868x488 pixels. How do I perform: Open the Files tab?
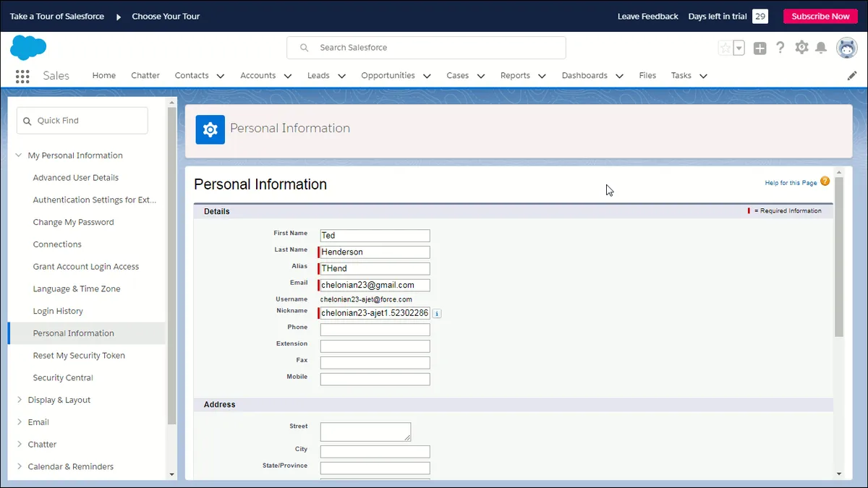(x=647, y=75)
